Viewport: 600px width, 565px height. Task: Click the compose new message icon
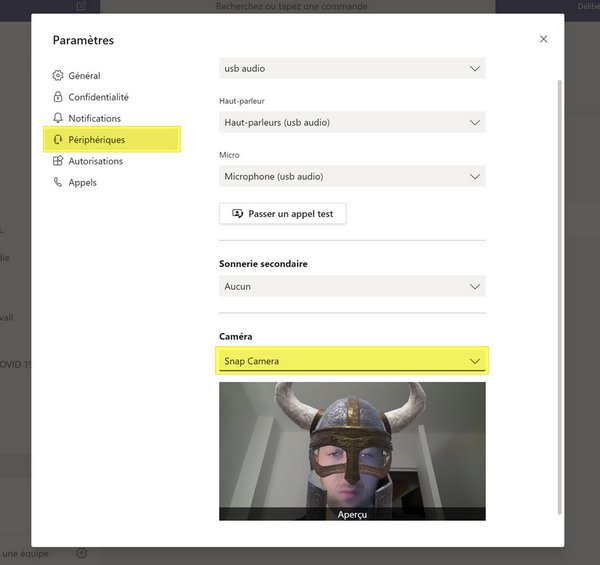tap(81, 6)
